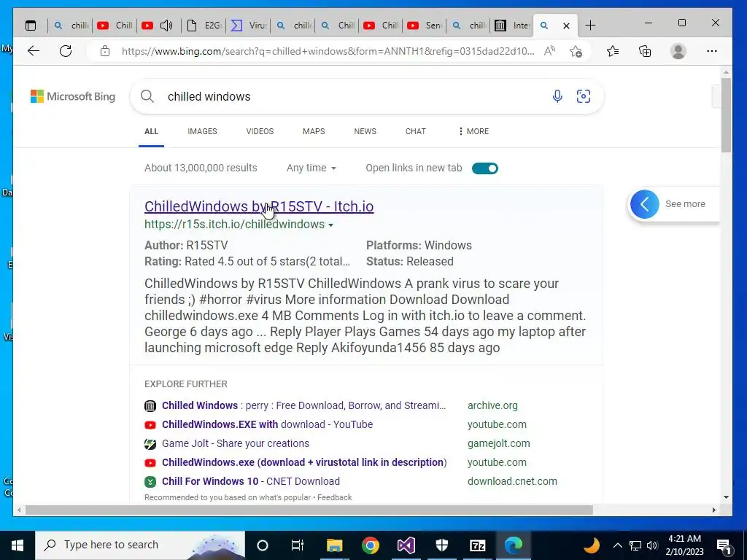The height and width of the screenshot is (560, 747).
Task: Switch to the CHAT tab
Action: coord(415,131)
